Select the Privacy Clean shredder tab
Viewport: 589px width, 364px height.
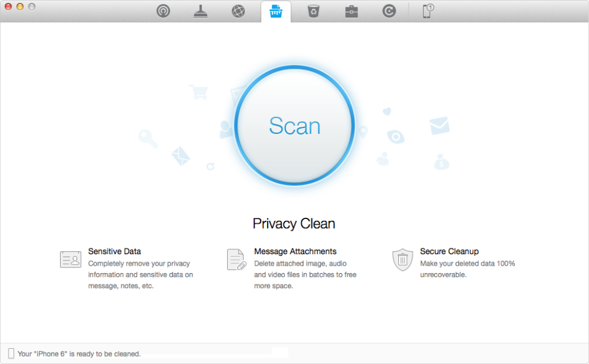(276, 12)
